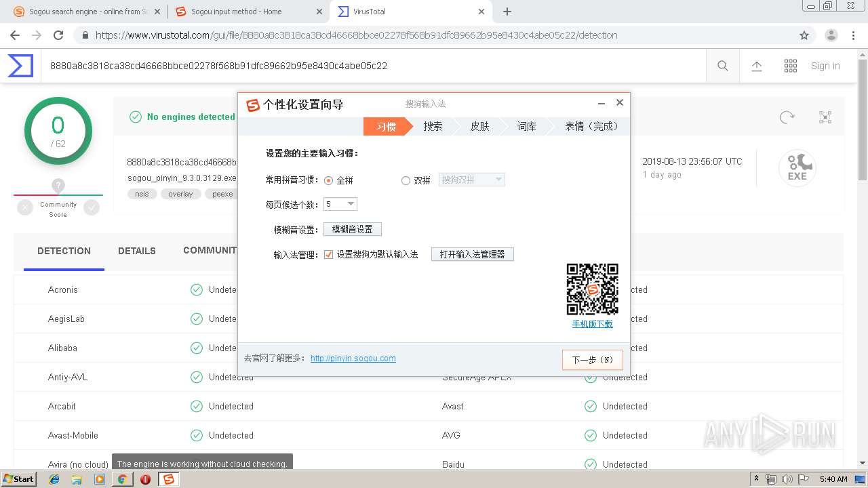This screenshot has width=868, height=488.
Task: Switch to the DETAILS tab
Action: pos(137,251)
